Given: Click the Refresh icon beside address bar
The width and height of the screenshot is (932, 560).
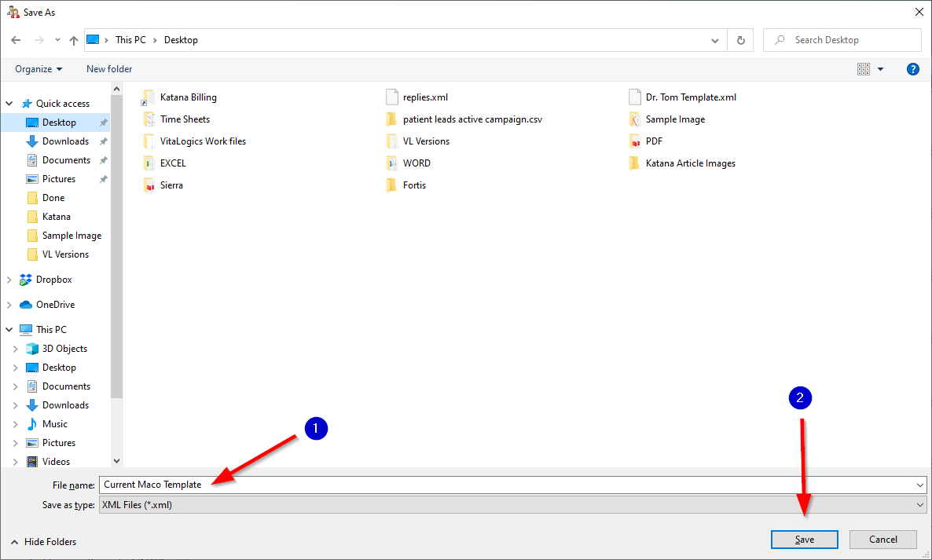Looking at the screenshot, I should coord(740,40).
